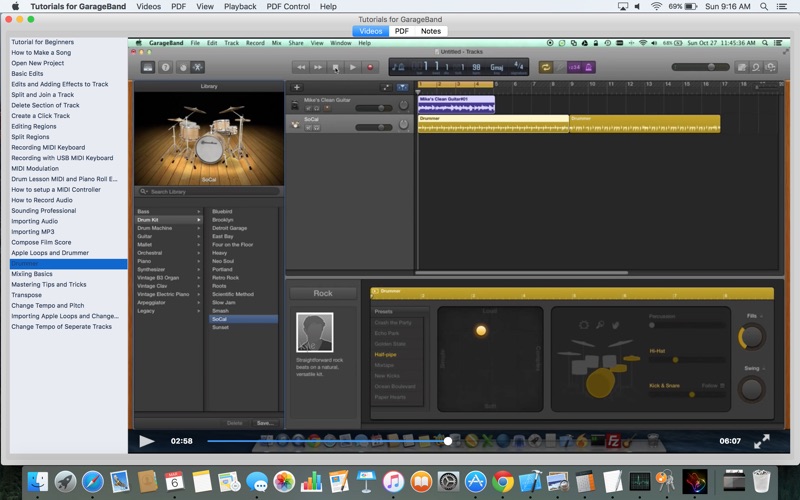Open the PDF Control menu

[x=288, y=7]
